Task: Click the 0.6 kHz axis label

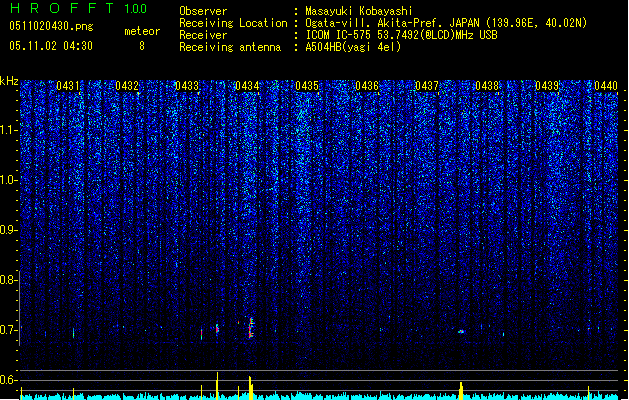Action: tap(9, 380)
